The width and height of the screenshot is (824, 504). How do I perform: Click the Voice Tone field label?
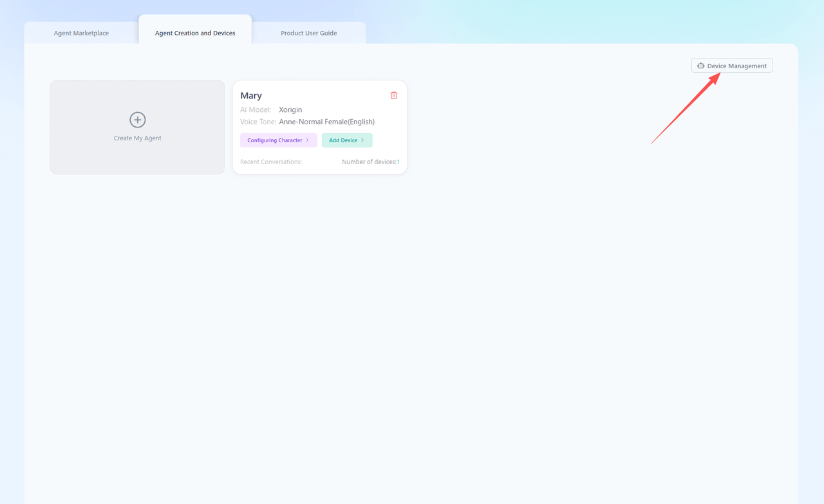click(258, 122)
